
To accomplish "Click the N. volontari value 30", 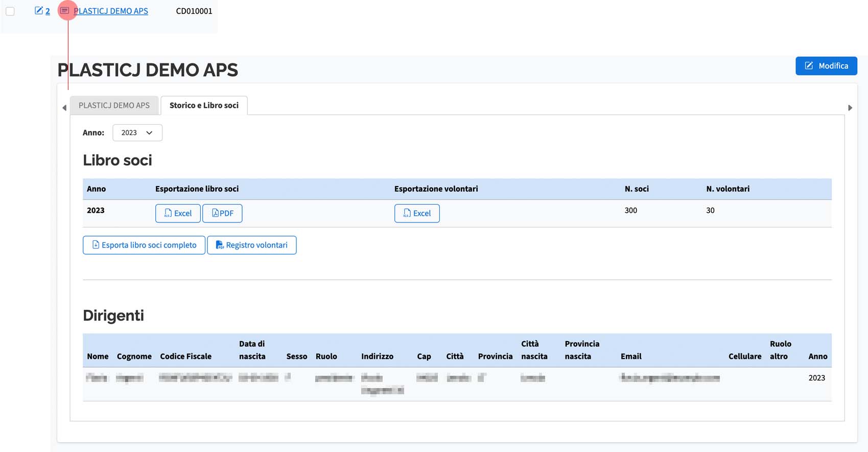I will (710, 210).
